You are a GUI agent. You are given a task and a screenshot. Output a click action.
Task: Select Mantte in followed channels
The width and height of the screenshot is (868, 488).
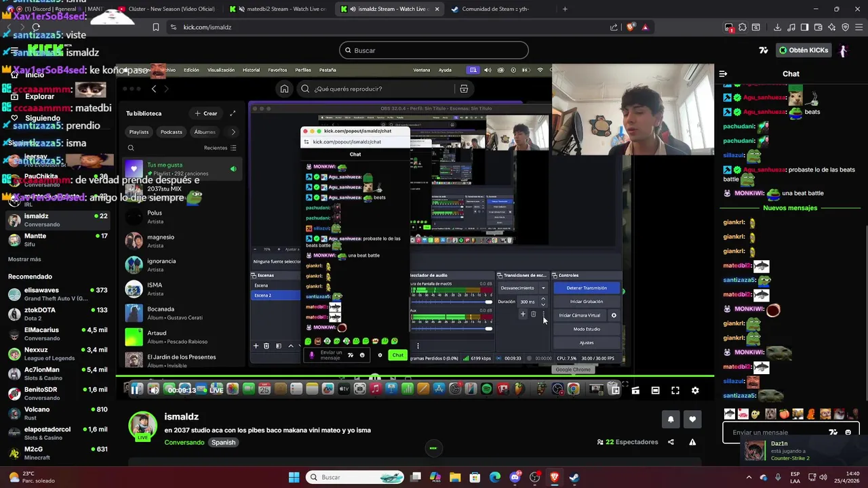pos(58,240)
